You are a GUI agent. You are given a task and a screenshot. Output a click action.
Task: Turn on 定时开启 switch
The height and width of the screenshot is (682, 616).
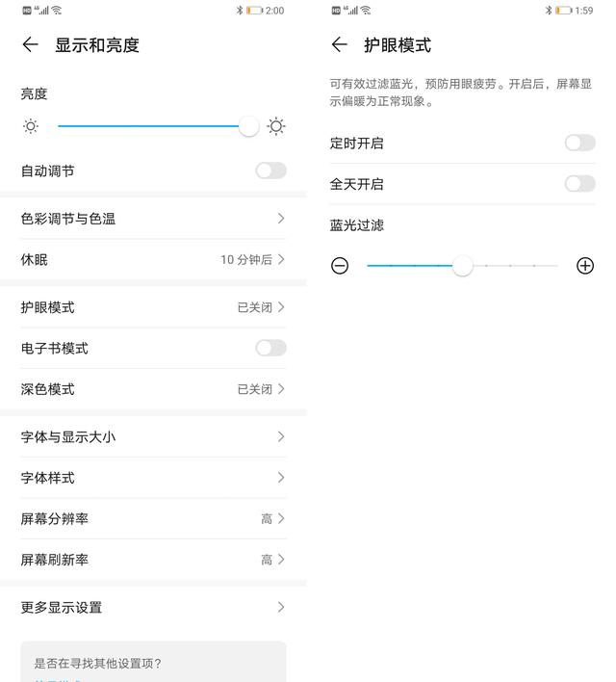579,143
